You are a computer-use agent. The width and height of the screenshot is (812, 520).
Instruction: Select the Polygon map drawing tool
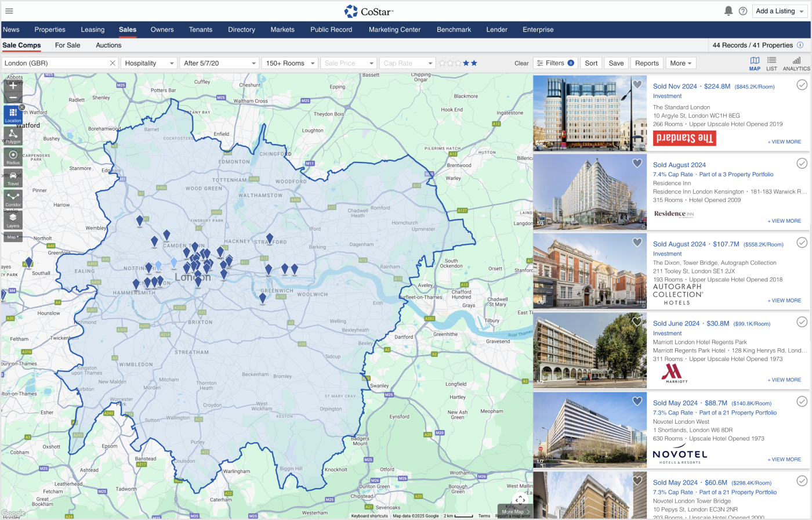coord(13,135)
